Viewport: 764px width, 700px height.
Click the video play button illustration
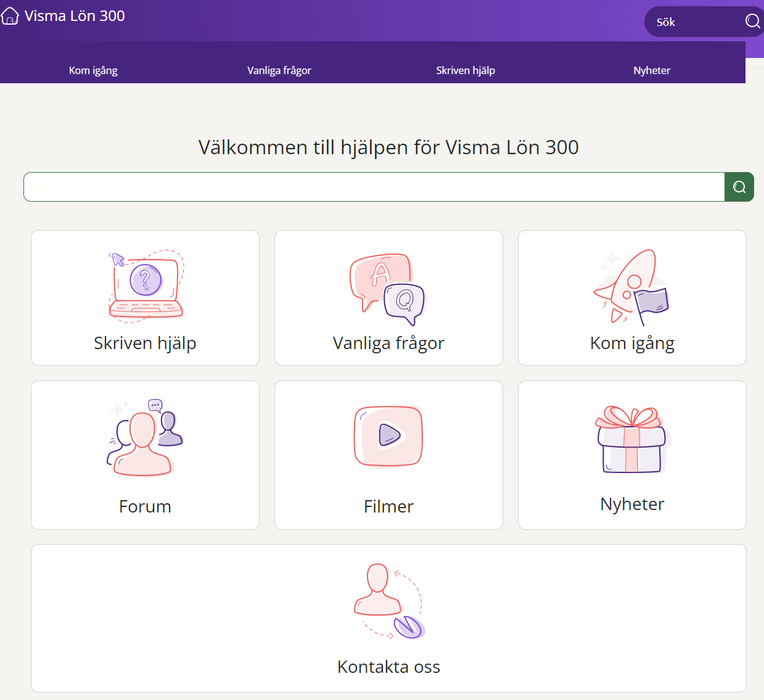point(388,436)
